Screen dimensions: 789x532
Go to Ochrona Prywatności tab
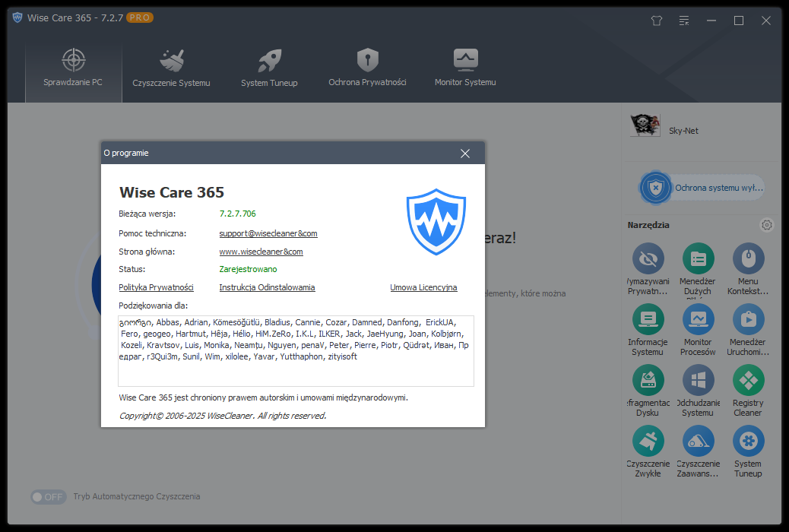click(x=367, y=68)
